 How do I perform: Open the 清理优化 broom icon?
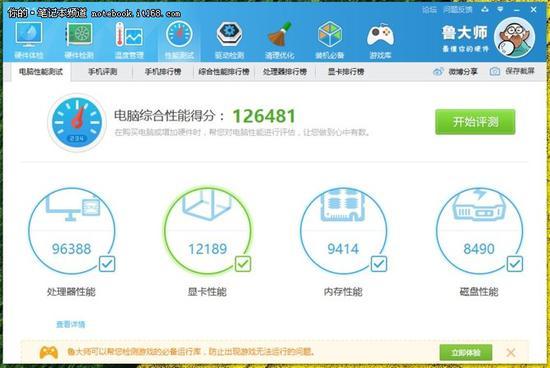click(280, 40)
